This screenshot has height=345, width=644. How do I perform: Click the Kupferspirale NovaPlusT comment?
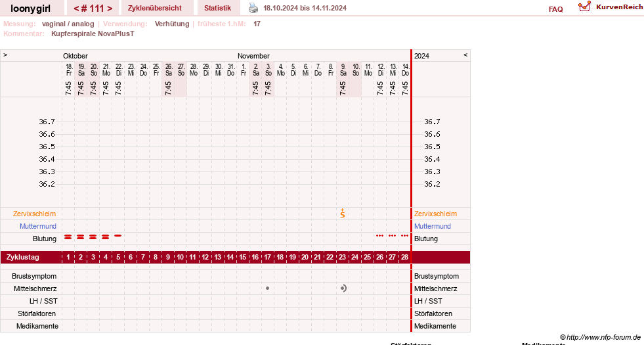[93, 34]
